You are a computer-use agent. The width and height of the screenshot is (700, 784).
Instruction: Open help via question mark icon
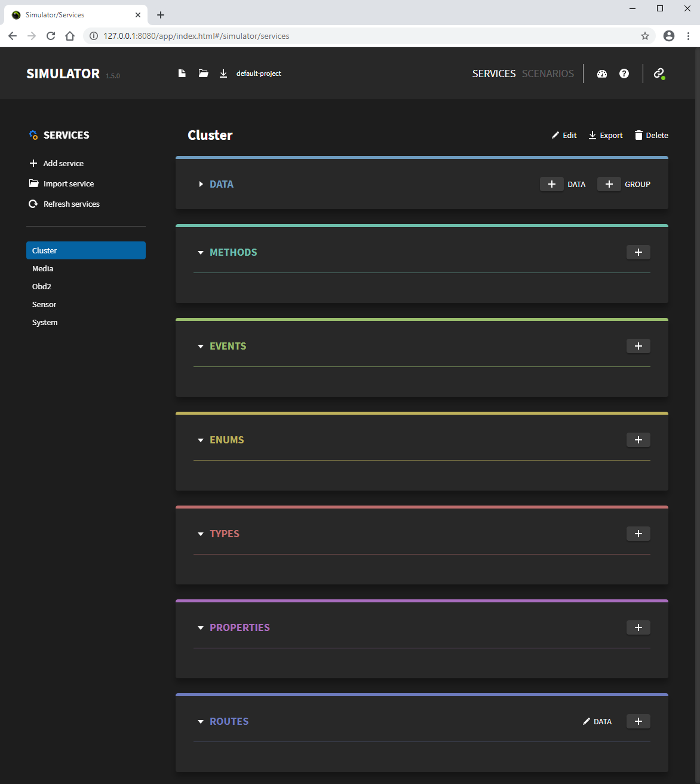624,73
